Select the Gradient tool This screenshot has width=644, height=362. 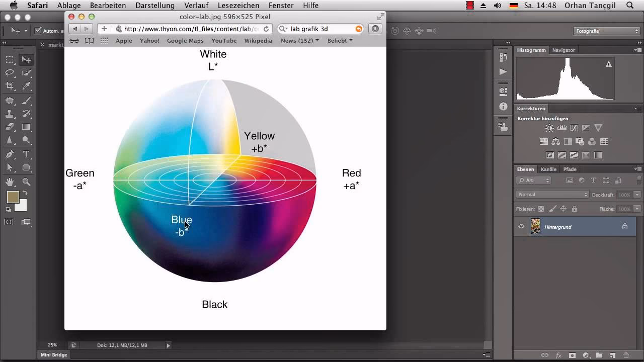[x=26, y=127]
